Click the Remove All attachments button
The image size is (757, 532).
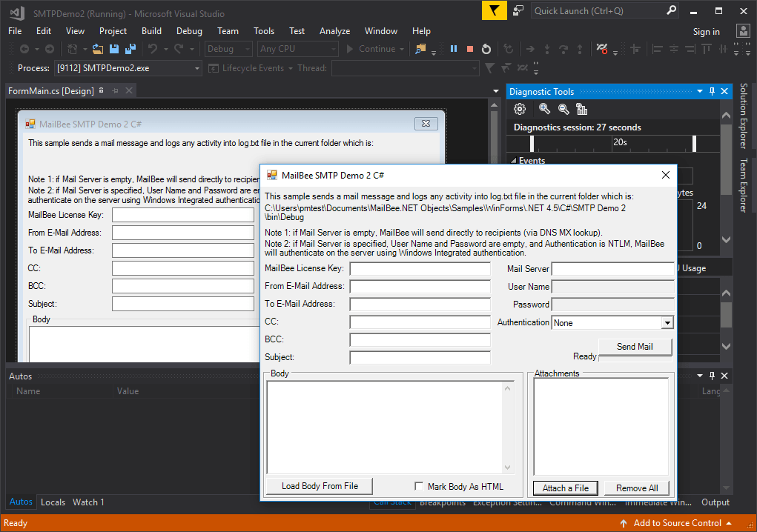[637, 488]
